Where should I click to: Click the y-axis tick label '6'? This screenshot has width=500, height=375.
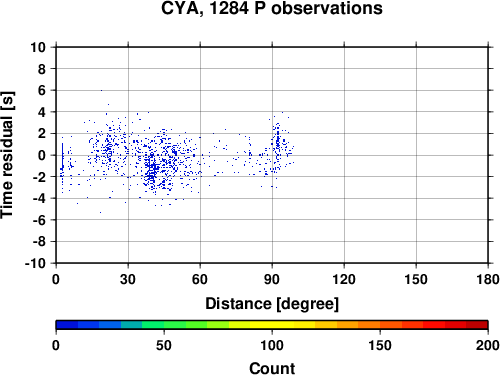(x=42, y=90)
